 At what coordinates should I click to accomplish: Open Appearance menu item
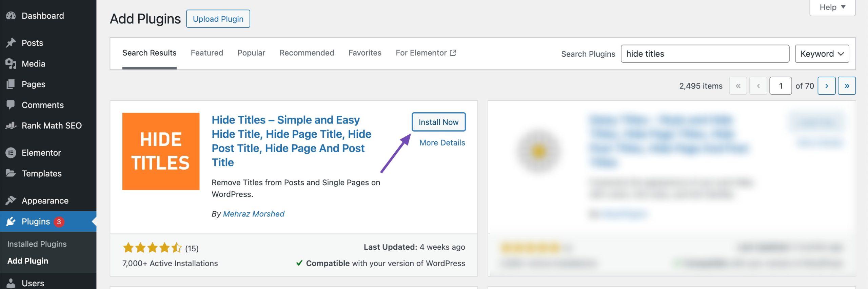pyautogui.click(x=48, y=200)
